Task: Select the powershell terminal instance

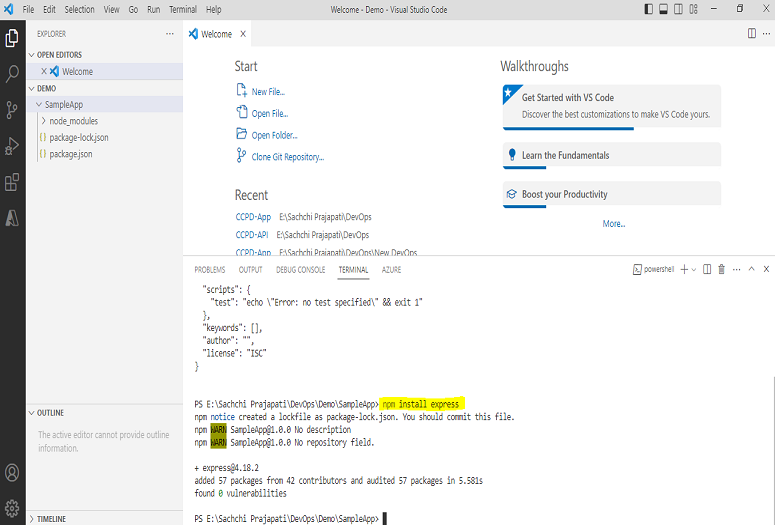Action: pyautogui.click(x=653, y=269)
